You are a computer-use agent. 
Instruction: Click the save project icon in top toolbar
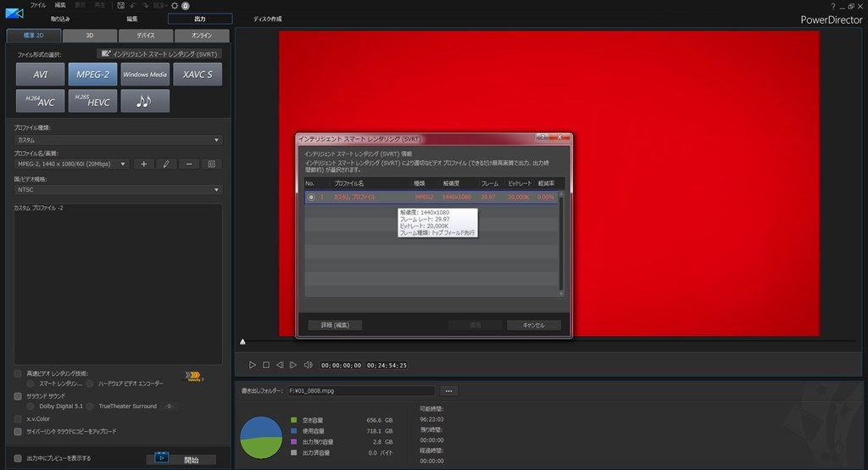tap(120, 6)
